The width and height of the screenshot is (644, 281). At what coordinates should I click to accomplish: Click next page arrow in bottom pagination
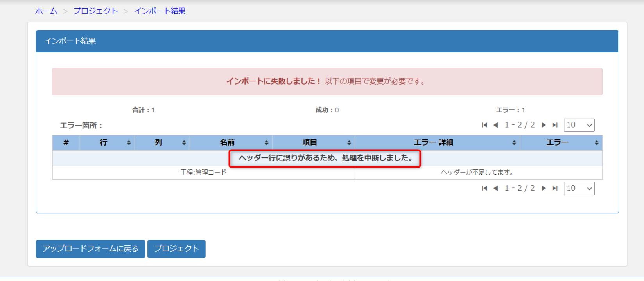tap(544, 188)
